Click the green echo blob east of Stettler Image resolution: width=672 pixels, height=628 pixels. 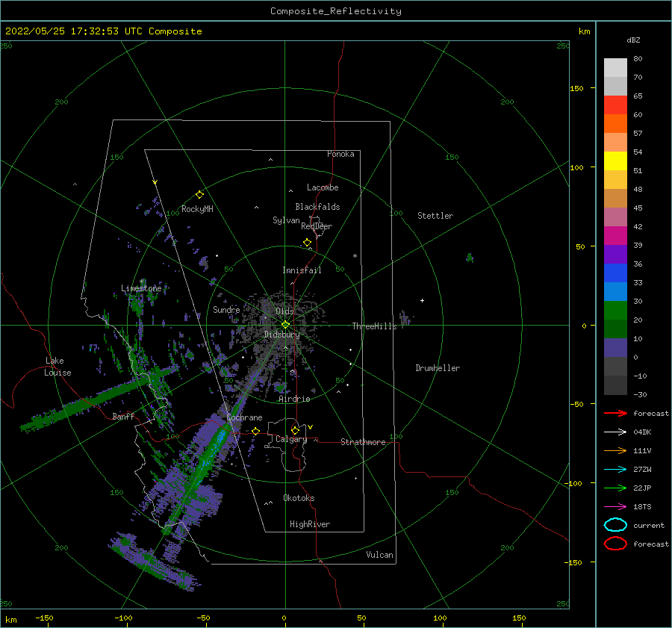470,258
